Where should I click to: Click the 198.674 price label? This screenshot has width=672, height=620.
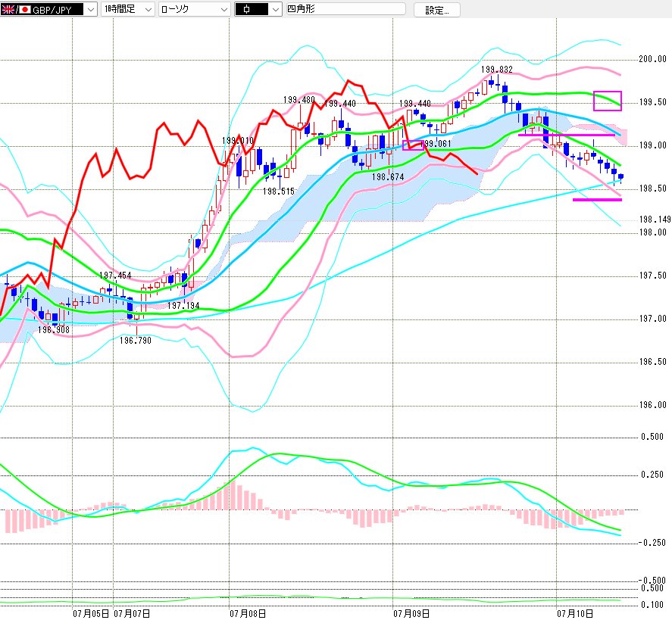tap(388, 177)
